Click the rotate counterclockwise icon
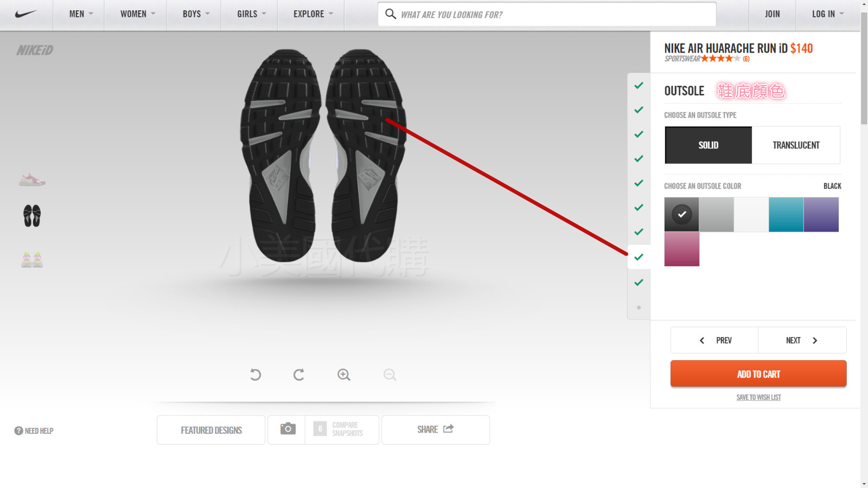 pyautogui.click(x=256, y=375)
